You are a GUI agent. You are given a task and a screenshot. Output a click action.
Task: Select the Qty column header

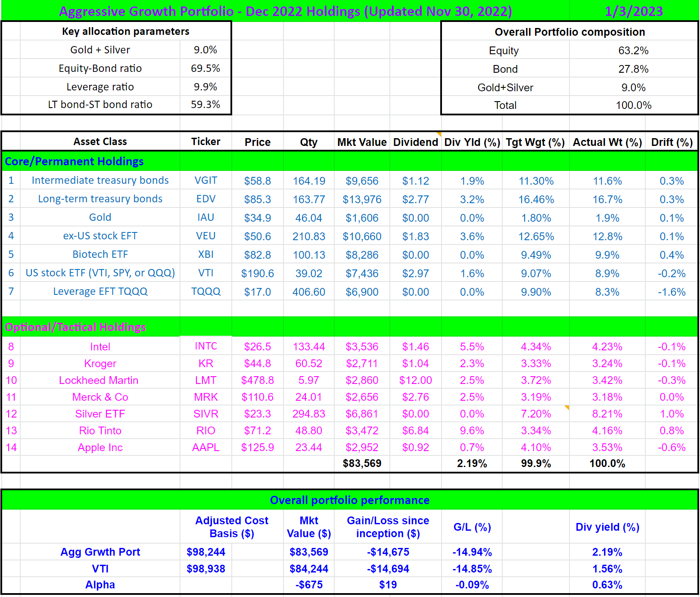308,142
